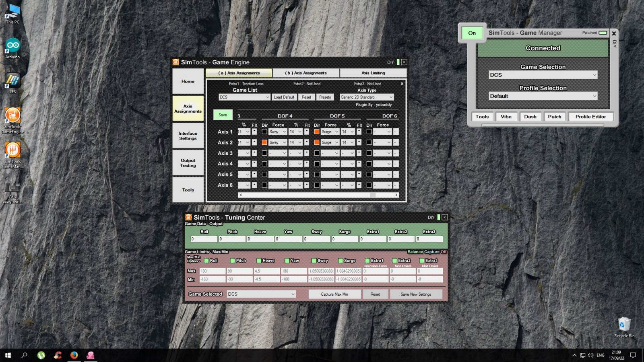Toggle Axis 2 DOF 4 orange Dir box
644x362 pixels.
click(264, 142)
